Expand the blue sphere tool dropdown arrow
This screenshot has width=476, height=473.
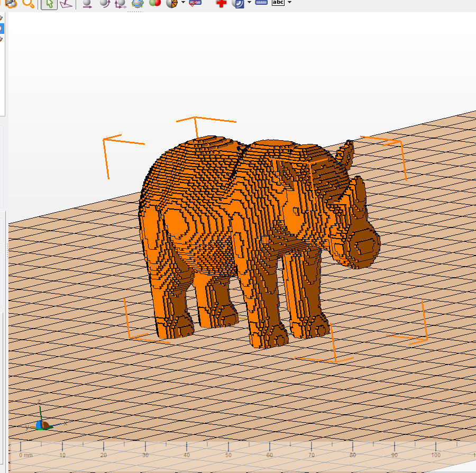(x=249, y=3)
